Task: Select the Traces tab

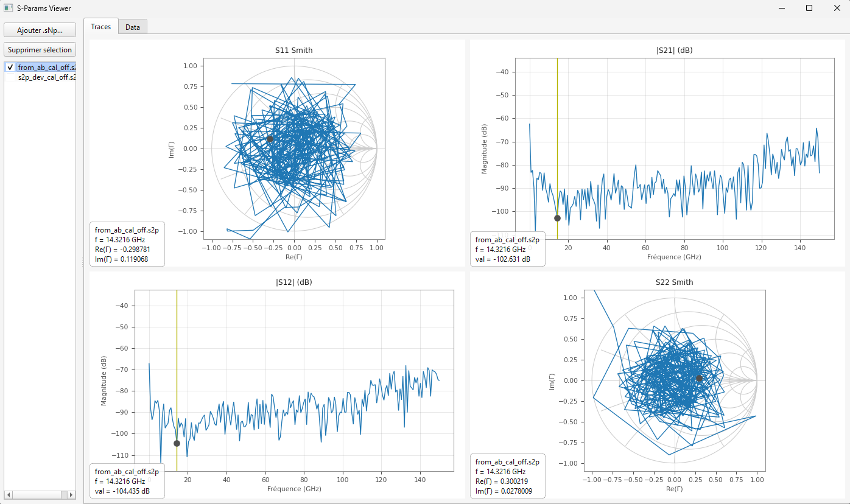Action: click(100, 27)
